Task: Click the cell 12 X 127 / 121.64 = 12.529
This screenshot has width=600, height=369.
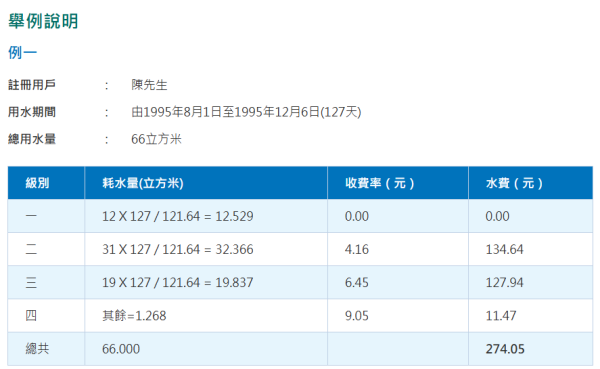Action: [178, 216]
